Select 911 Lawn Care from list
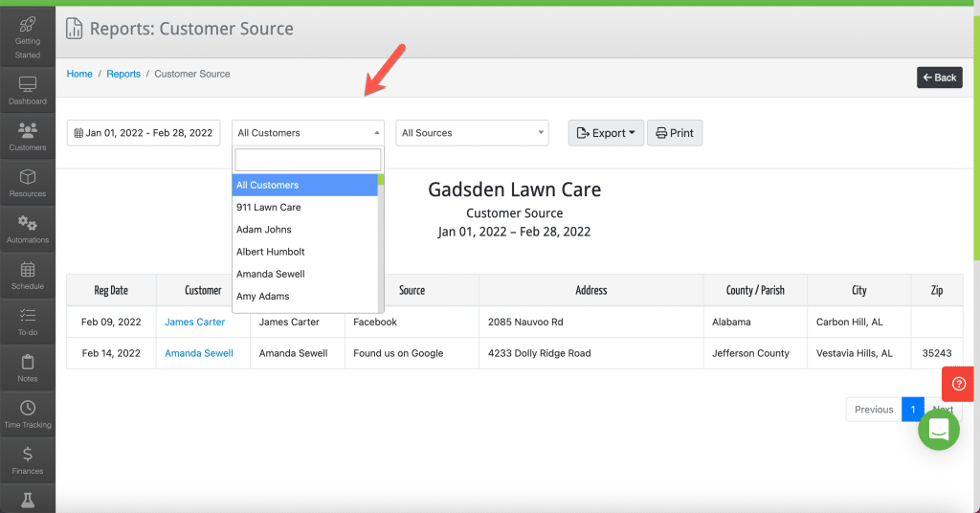Image resolution: width=980 pixels, height=513 pixels. coord(305,208)
